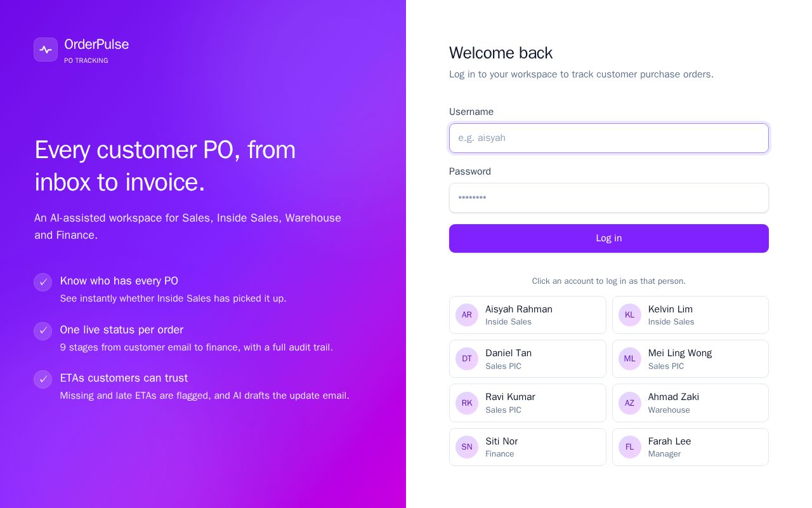The width and height of the screenshot is (812, 508).
Task: Click the KL avatar for Kelvin Lim
Action: 629,315
